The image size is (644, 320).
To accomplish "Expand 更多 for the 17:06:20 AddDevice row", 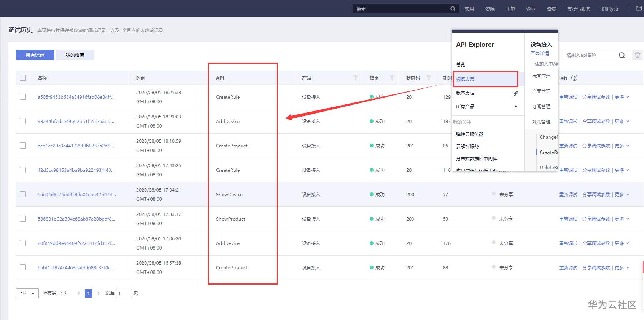I will (x=622, y=243).
